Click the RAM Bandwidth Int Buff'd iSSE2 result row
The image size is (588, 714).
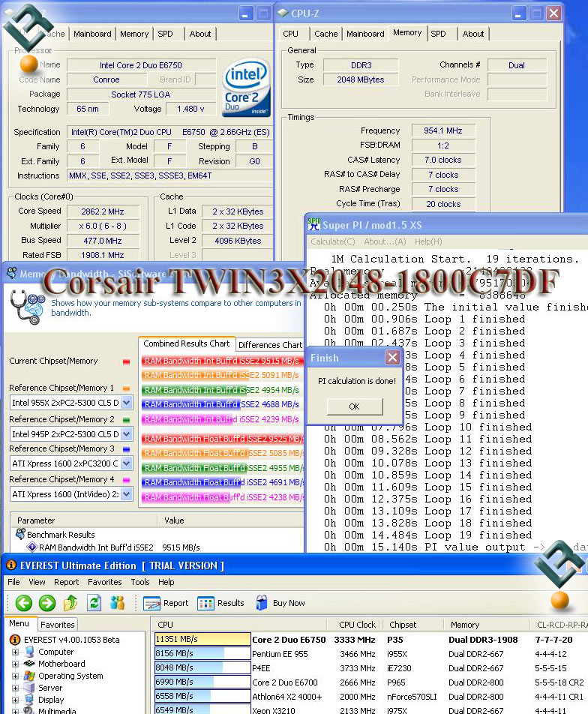pyautogui.click(x=119, y=547)
